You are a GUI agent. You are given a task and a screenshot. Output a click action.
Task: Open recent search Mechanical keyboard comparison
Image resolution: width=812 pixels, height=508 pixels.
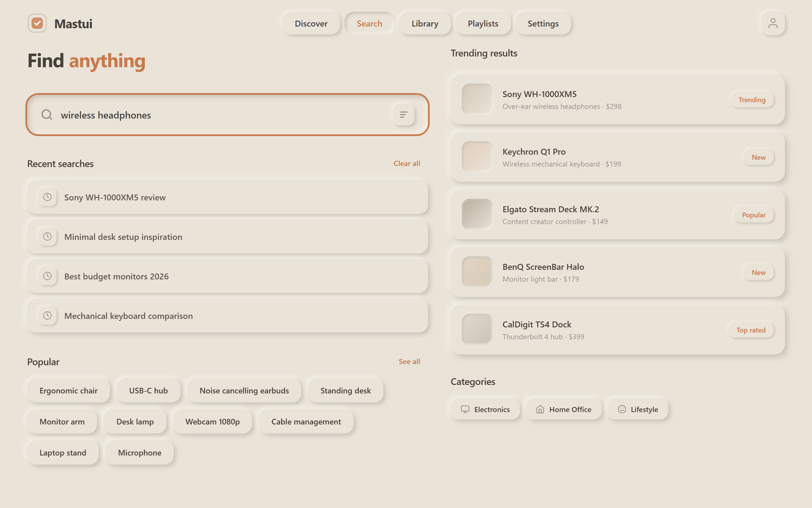pyautogui.click(x=228, y=316)
